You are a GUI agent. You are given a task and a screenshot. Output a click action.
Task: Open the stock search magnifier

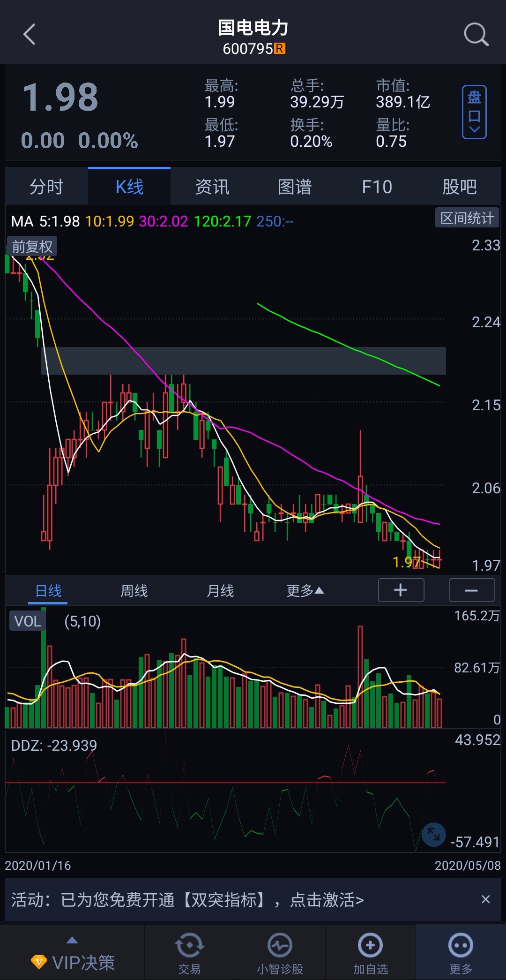[x=476, y=34]
